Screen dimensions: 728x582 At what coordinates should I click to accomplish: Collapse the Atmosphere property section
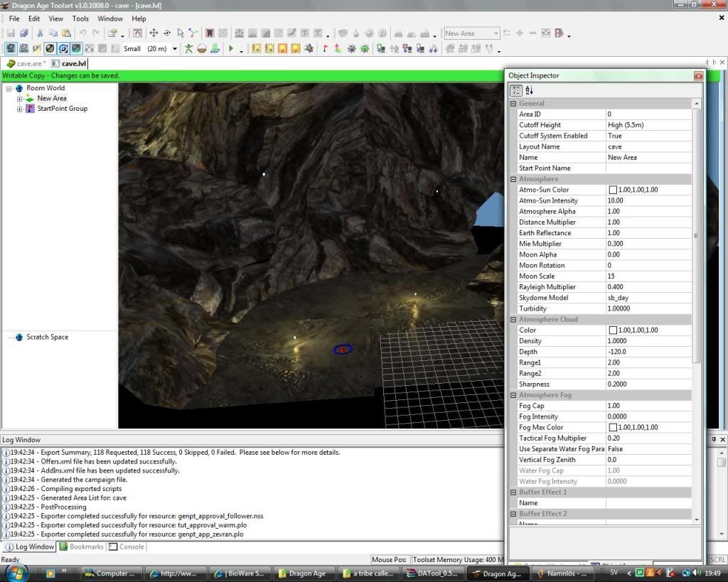(513, 179)
